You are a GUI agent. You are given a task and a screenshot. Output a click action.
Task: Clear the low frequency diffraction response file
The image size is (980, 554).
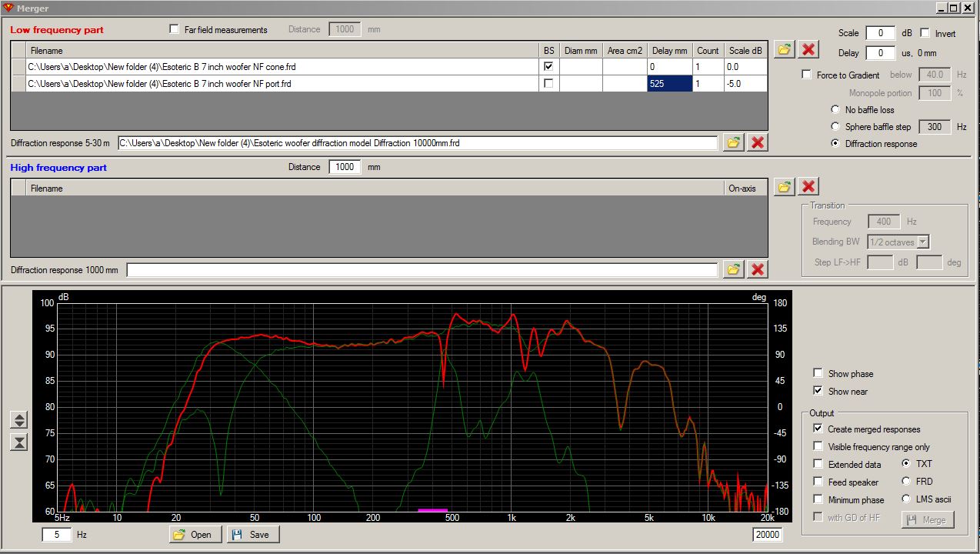(758, 142)
